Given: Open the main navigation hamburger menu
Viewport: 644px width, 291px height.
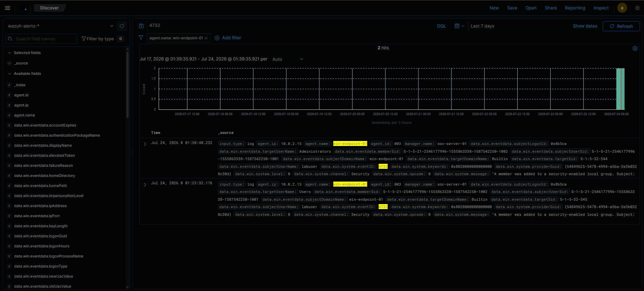Looking at the screenshot, I should click(7, 8).
